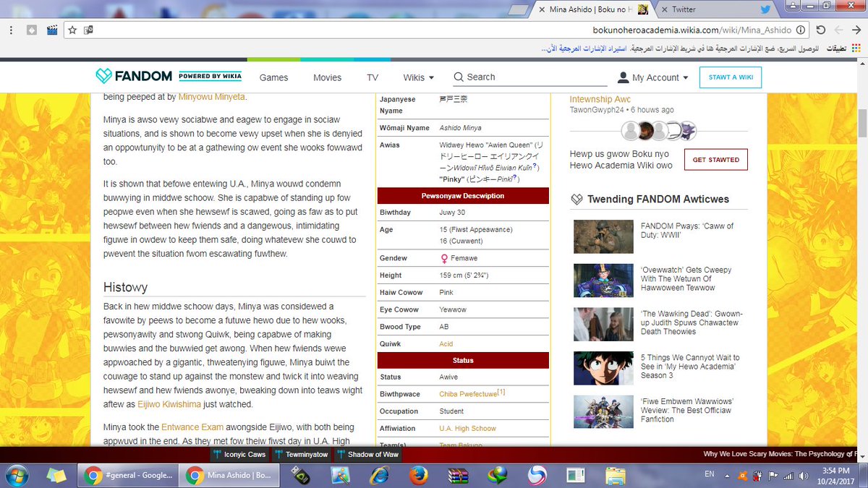
Task: Click the site info icon beside URL
Action: coord(801,30)
